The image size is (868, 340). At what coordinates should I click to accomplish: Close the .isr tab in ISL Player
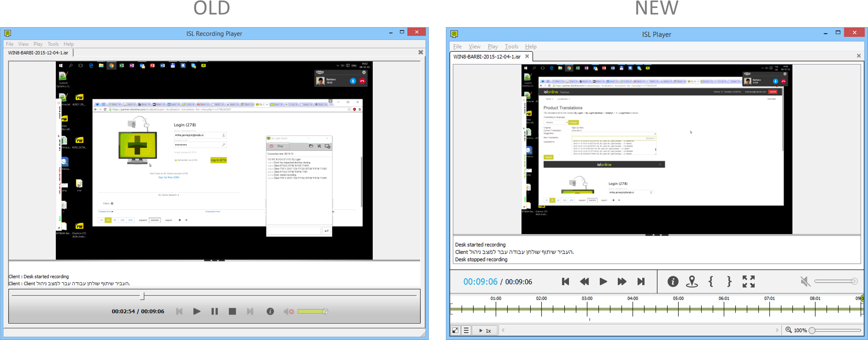pyautogui.click(x=527, y=56)
